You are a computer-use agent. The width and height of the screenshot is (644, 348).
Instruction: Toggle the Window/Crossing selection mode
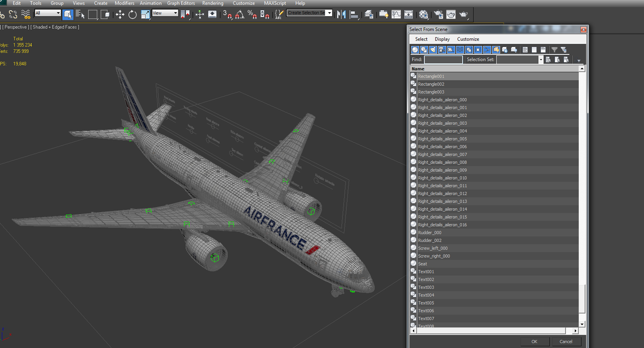[105, 14]
